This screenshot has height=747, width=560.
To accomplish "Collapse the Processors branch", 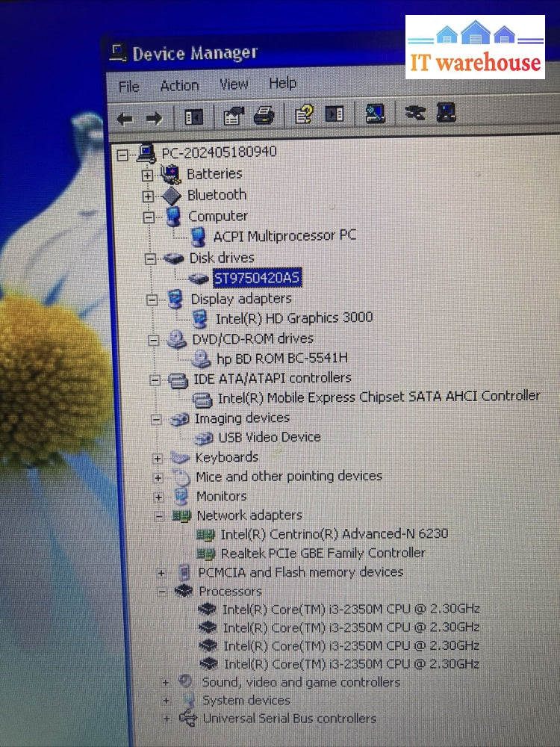I will pos(162,592).
